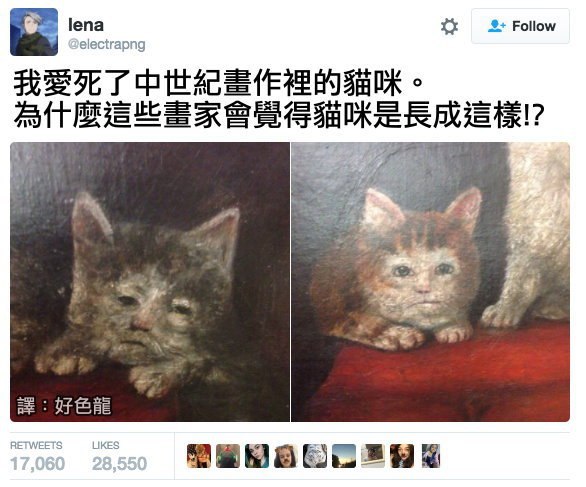Open second liker avatar in row
The image size is (586, 487).
[x=228, y=456]
